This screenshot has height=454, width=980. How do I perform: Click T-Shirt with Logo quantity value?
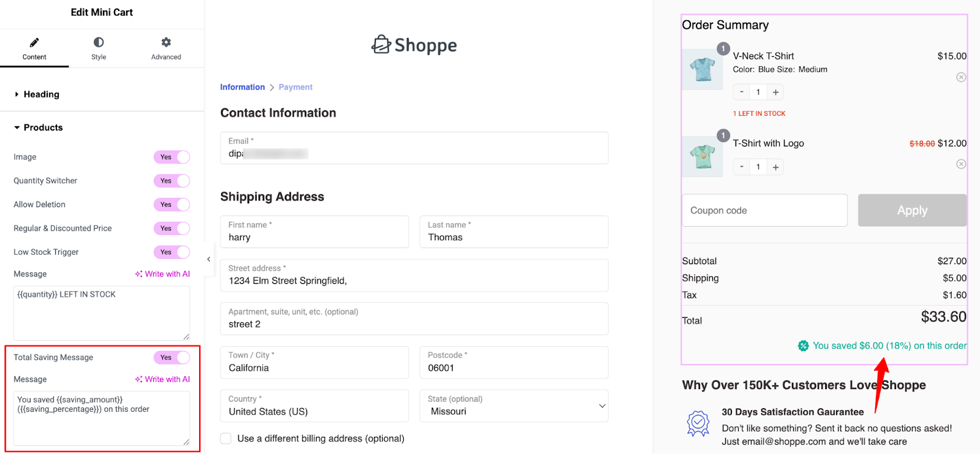pos(758,167)
